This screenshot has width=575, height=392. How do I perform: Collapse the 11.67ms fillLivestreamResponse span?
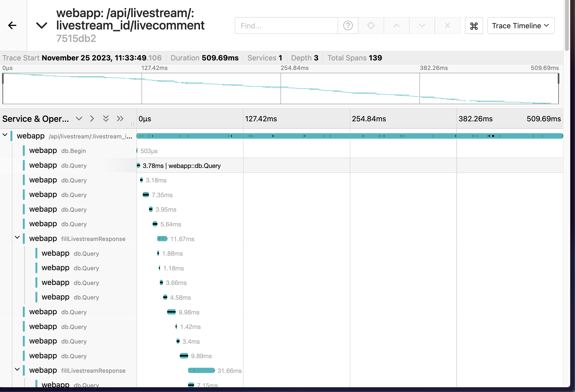(x=17, y=238)
